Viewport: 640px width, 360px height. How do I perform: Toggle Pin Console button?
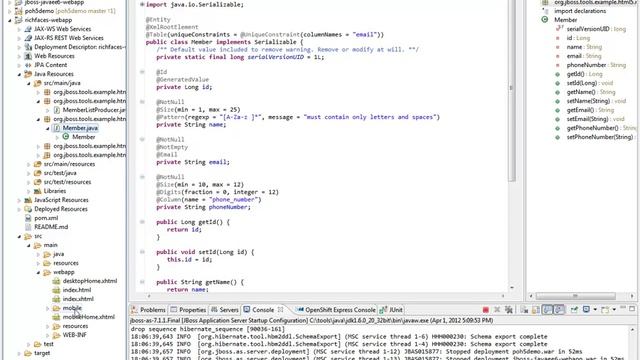click(574, 310)
